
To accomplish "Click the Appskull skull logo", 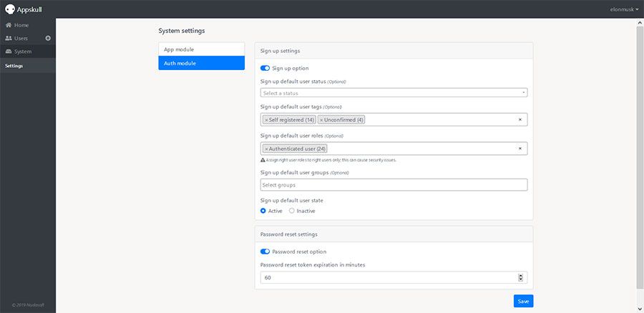I will pos(9,9).
